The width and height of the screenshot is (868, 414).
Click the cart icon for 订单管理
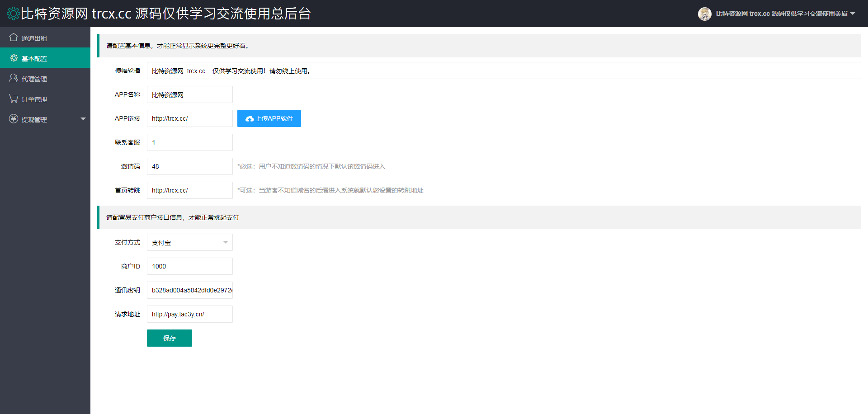point(14,99)
